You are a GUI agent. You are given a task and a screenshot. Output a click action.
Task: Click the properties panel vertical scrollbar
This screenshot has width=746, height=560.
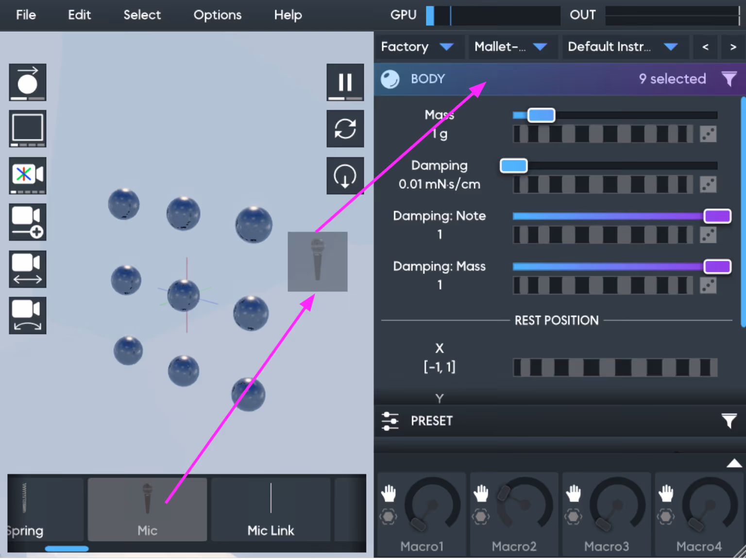pyautogui.click(x=743, y=212)
